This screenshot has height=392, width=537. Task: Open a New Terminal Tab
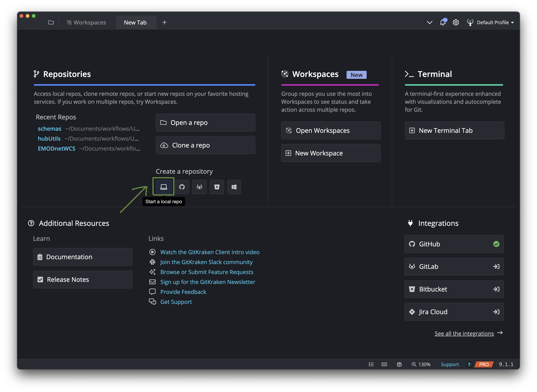(x=454, y=131)
